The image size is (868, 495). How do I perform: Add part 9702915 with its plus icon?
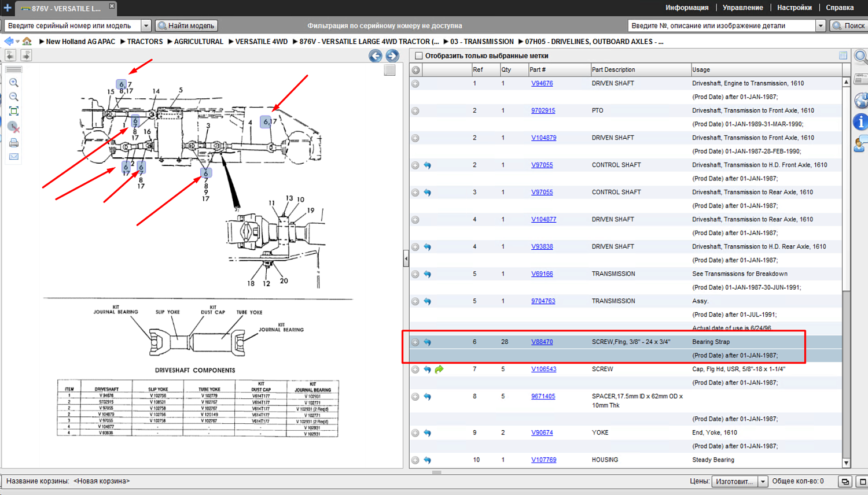415,111
